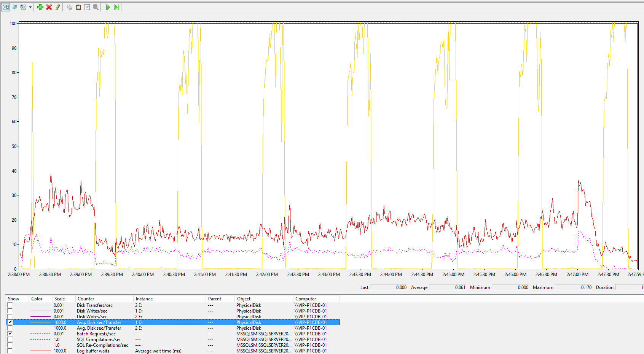Select the SQL Compilations/sec counter name
Viewport: 644px width, 354px height.
[99, 340]
